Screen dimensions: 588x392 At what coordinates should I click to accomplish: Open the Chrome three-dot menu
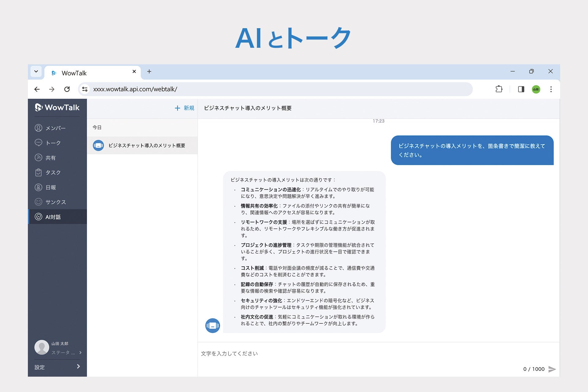point(551,89)
